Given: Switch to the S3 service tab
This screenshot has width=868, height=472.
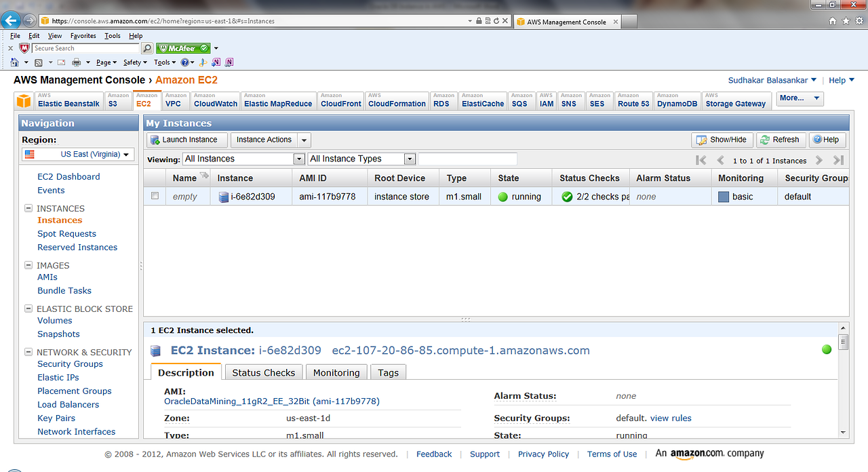Looking at the screenshot, I should [x=118, y=100].
